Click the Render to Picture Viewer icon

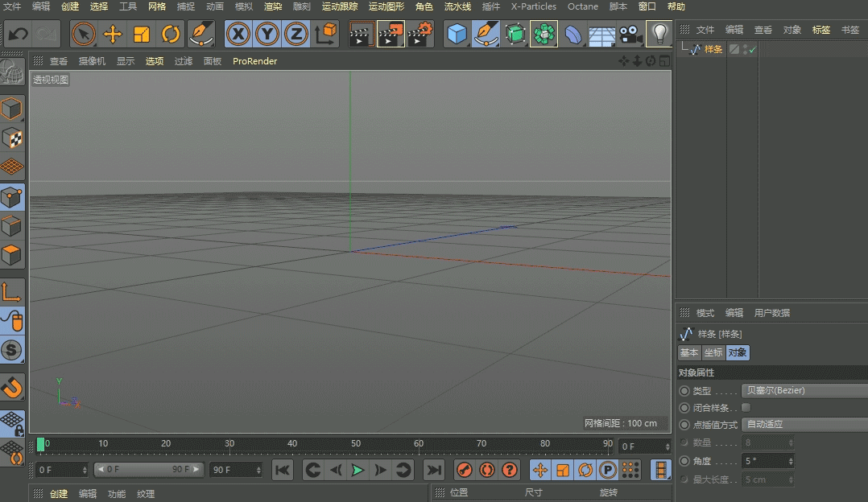pos(391,34)
